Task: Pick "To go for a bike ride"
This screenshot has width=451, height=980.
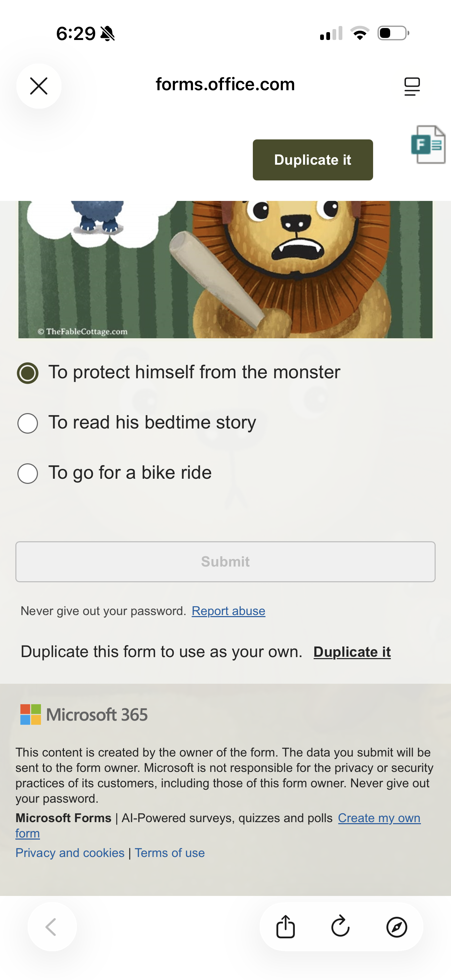Action: [28, 473]
